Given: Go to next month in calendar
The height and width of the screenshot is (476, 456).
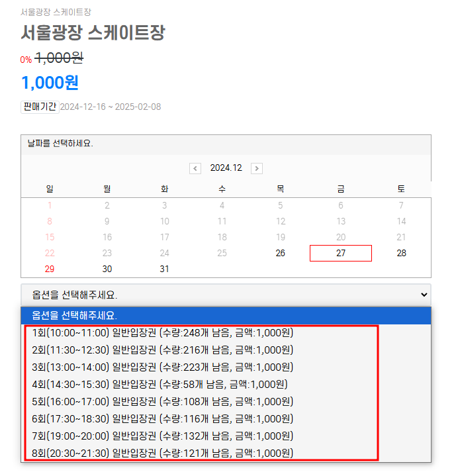Looking at the screenshot, I should pyautogui.click(x=257, y=168).
